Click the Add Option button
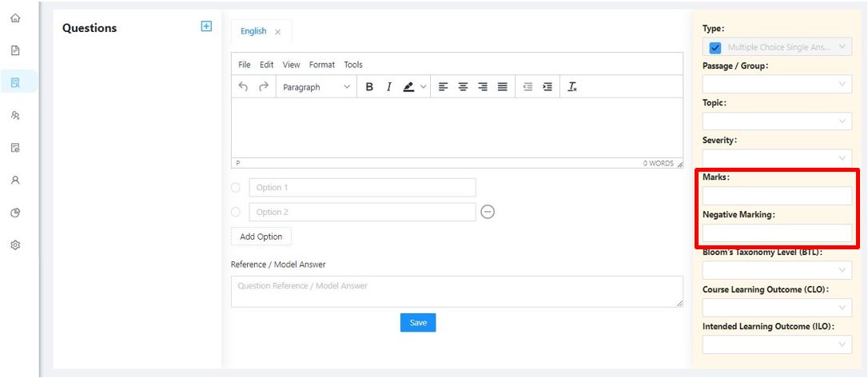Viewport: 868px width, 378px height. coord(261,237)
